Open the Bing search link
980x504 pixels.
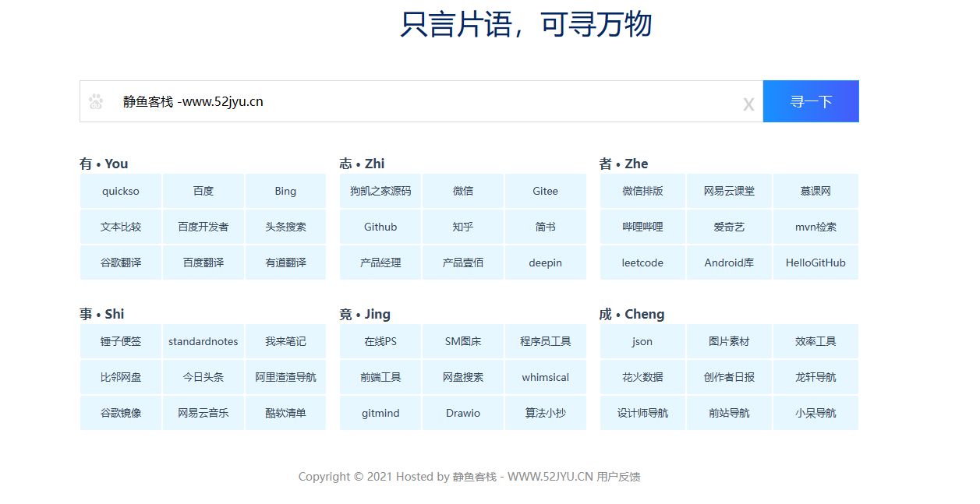pyautogui.click(x=285, y=191)
